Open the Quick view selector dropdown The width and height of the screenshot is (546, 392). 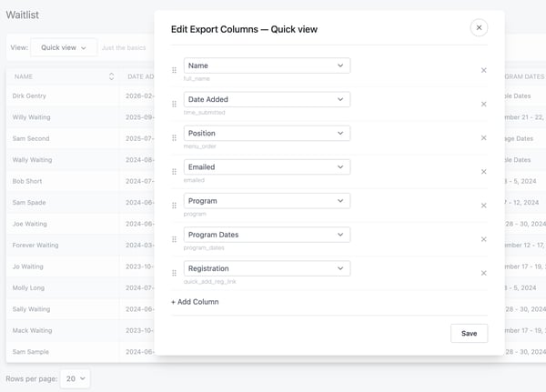[x=64, y=47]
